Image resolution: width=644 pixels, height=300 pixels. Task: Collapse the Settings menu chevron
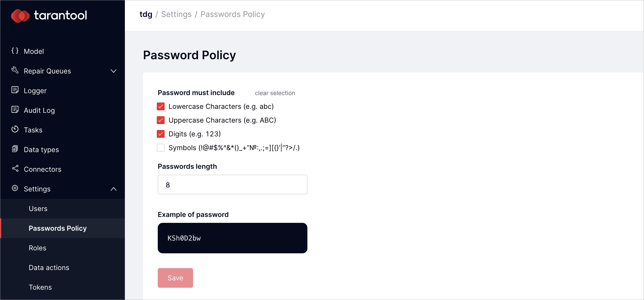[114, 189]
